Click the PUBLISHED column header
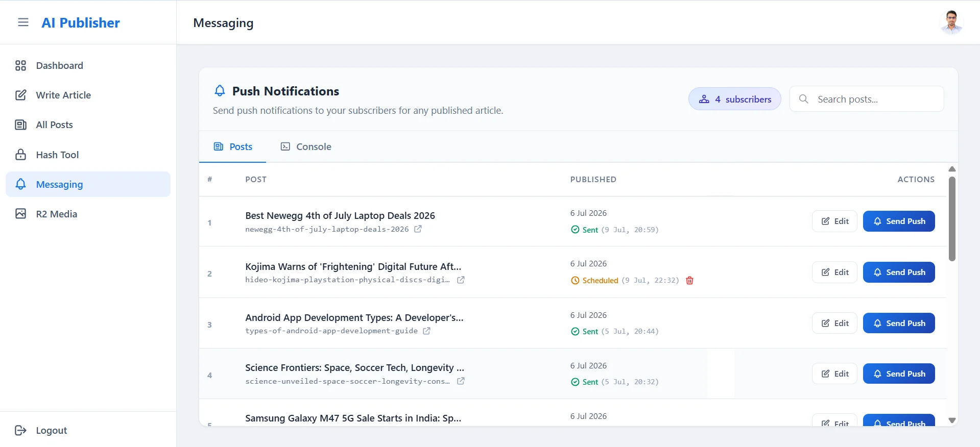This screenshot has width=980, height=447. click(593, 179)
